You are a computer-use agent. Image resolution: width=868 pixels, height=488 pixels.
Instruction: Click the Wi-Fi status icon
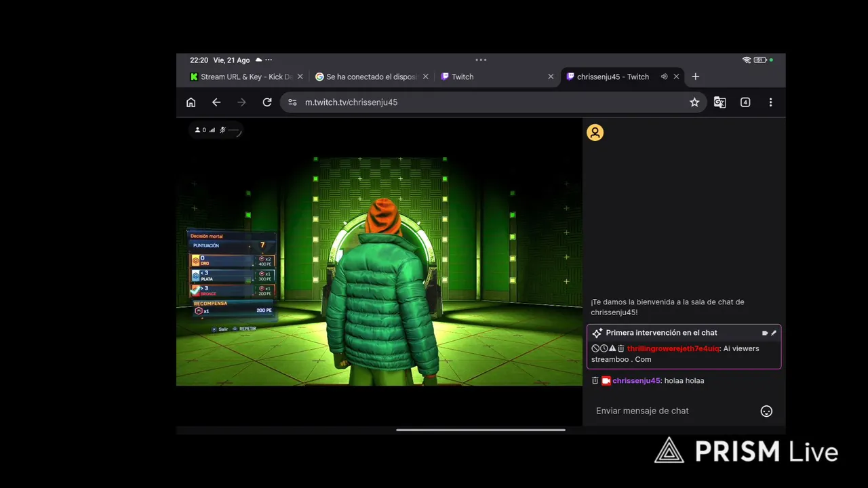click(x=747, y=60)
